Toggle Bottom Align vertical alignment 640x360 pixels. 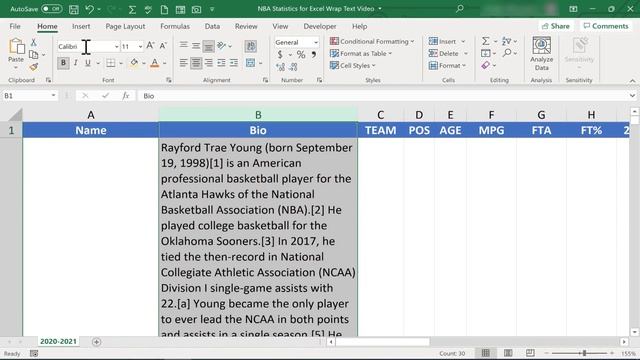(x=208, y=46)
